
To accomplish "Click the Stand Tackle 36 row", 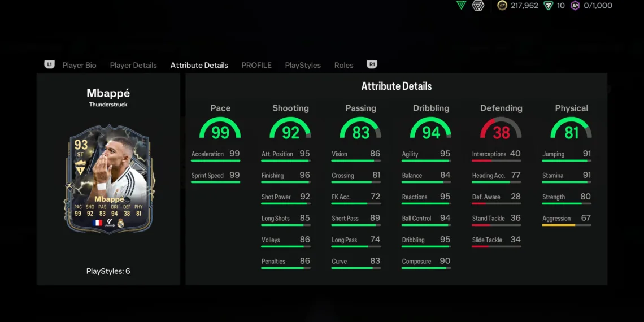I will coord(497,220).
